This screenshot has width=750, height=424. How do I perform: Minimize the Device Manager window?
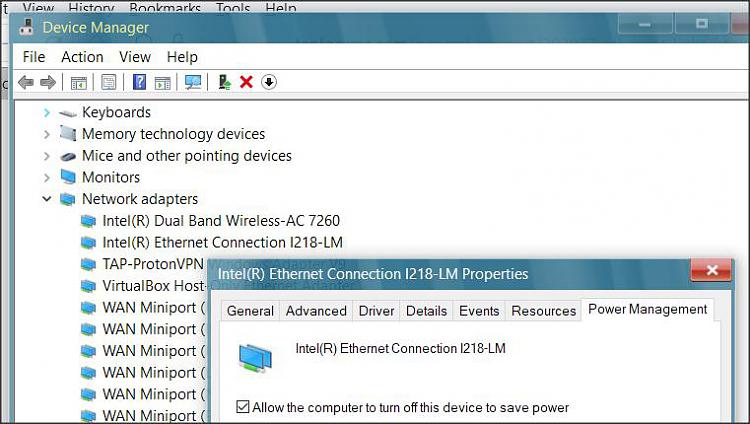645,24
